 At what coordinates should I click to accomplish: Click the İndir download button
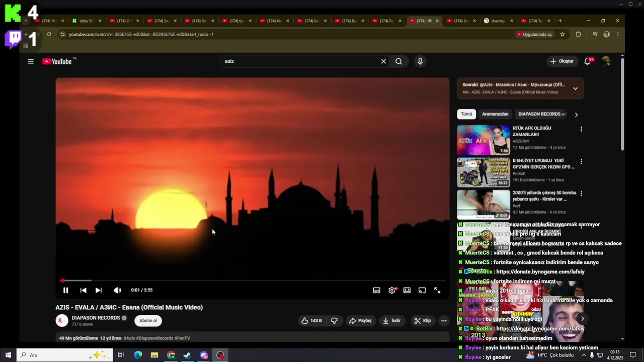click(392, 321)
